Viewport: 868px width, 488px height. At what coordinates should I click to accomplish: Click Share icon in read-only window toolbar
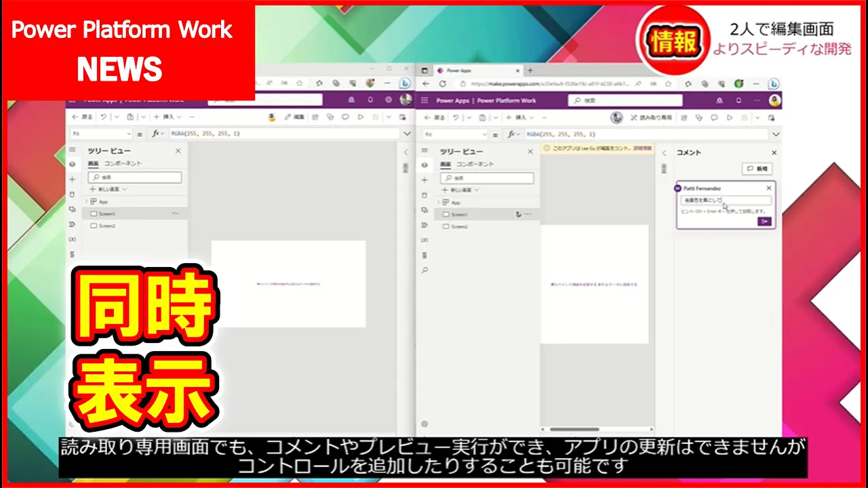pos(684,118)
